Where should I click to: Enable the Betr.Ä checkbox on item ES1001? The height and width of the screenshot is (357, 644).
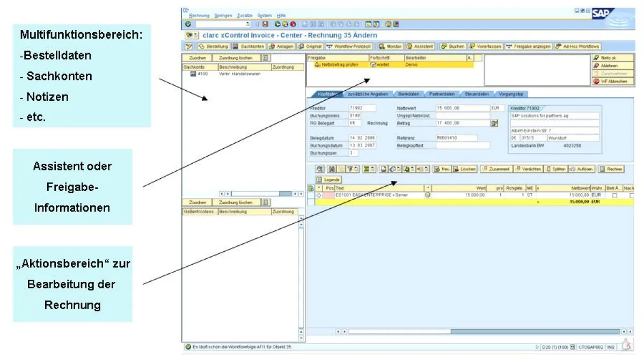tap(614, 195)
